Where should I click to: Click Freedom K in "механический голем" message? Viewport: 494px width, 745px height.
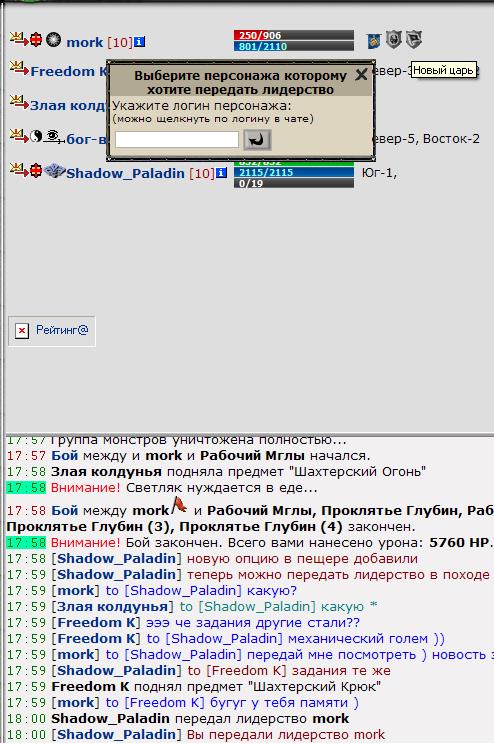click(x=96, y=639)
